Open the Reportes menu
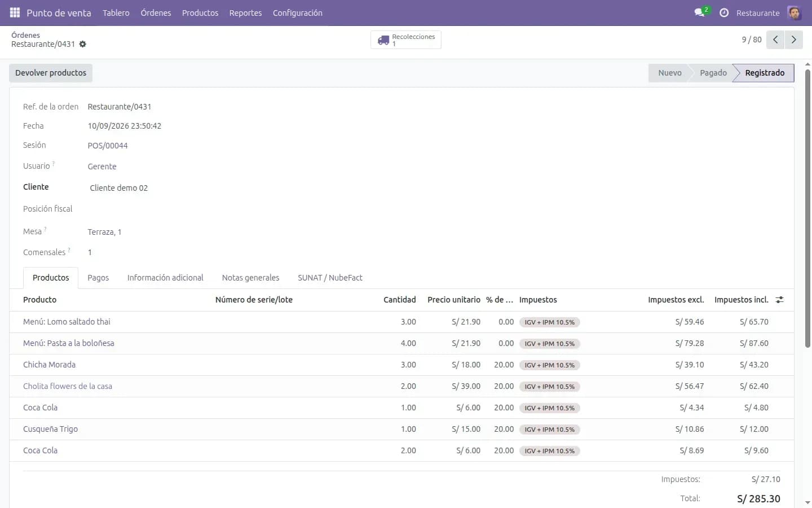 point(245,12)
